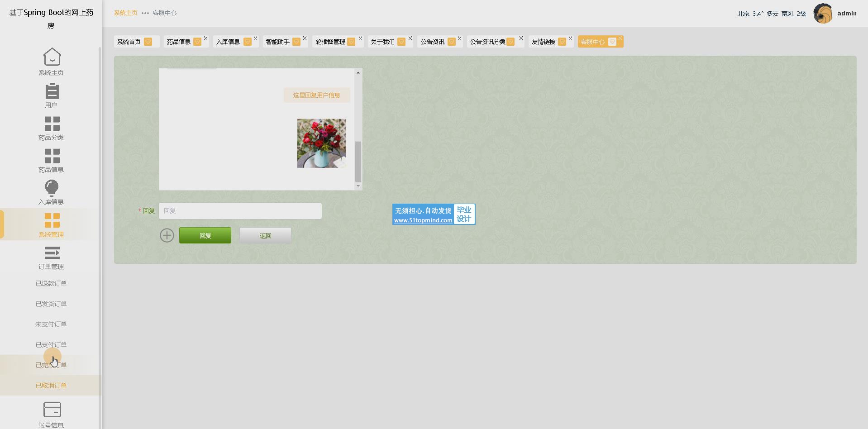Open the flower bouquet image in chat
Viewport: 868px width, 429px height.
[322, 143]
